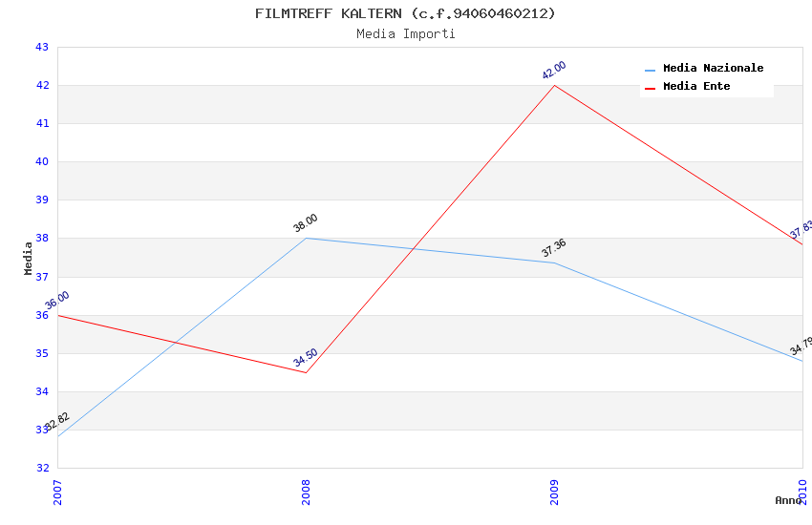Select the Media Ente legend label
812x525 pixels.
coord(696,87)
